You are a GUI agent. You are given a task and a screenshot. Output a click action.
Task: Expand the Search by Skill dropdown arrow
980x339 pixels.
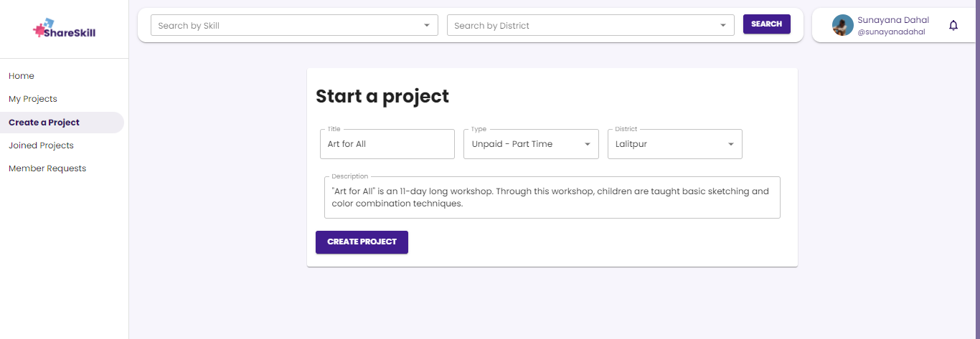[427, 26]
